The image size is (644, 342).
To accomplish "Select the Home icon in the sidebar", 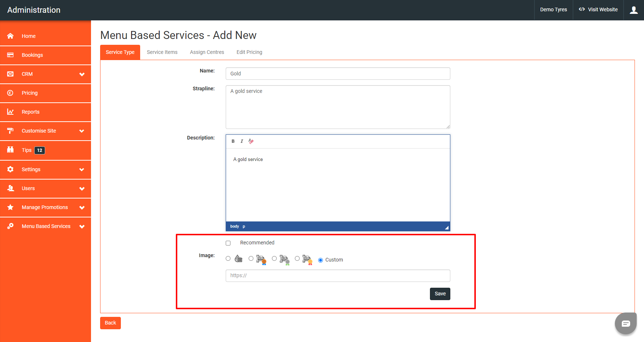I will tap(10, 36).
